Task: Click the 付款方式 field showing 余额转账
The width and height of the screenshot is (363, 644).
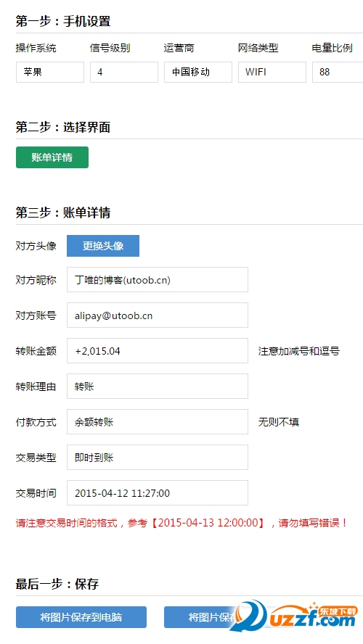Action: (x=158, y=422)
